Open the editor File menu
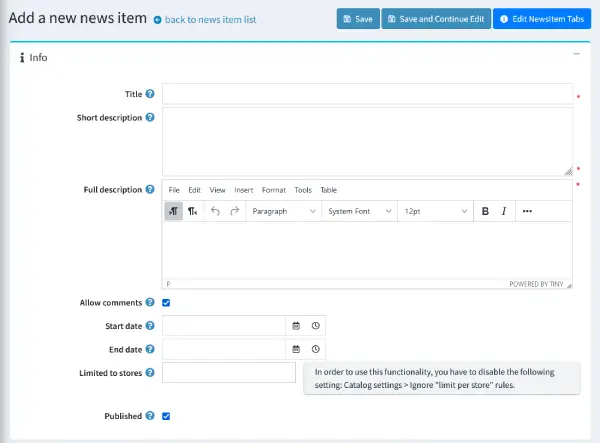The image size is (600, 443). click(174, 190)
